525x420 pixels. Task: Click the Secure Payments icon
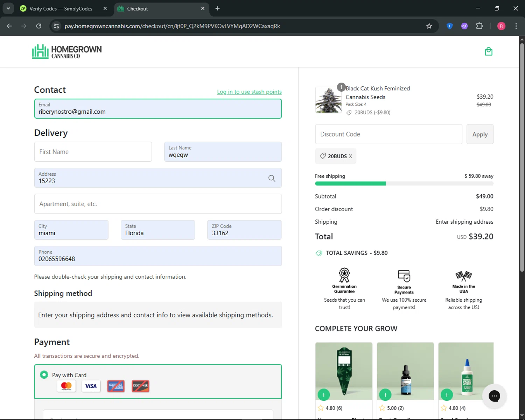click(404, 276)
